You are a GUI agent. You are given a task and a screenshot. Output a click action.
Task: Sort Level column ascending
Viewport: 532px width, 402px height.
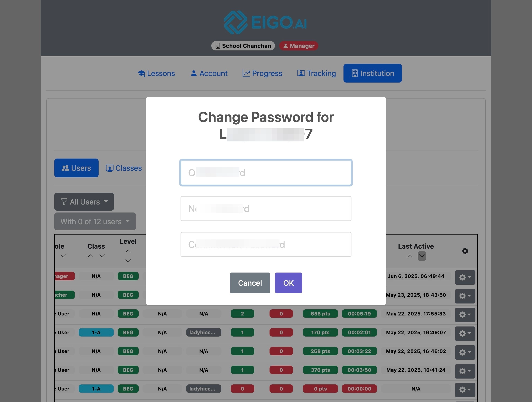(128, 251)
